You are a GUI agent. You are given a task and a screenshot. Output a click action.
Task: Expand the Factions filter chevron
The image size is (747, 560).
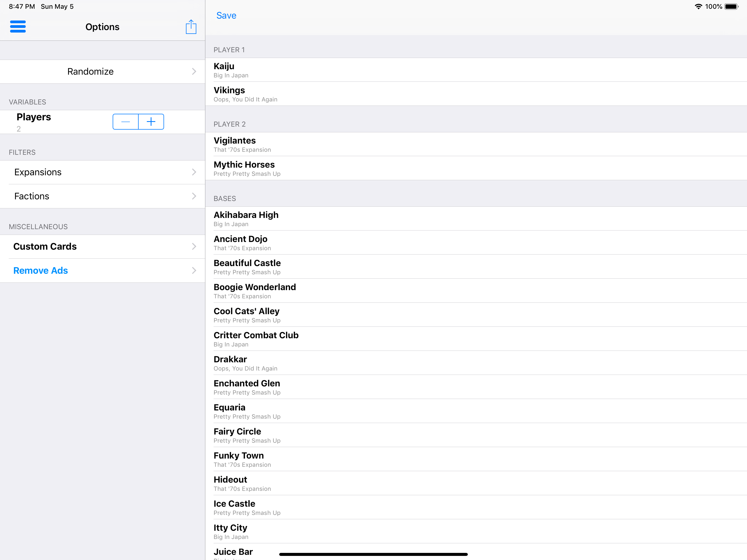[x=194, y=196]
